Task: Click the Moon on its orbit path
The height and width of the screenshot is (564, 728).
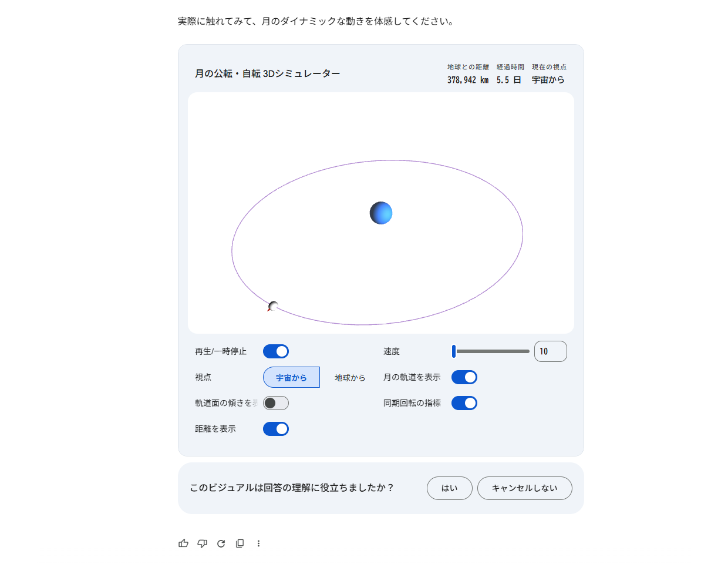Action: (x=273, y=305)
